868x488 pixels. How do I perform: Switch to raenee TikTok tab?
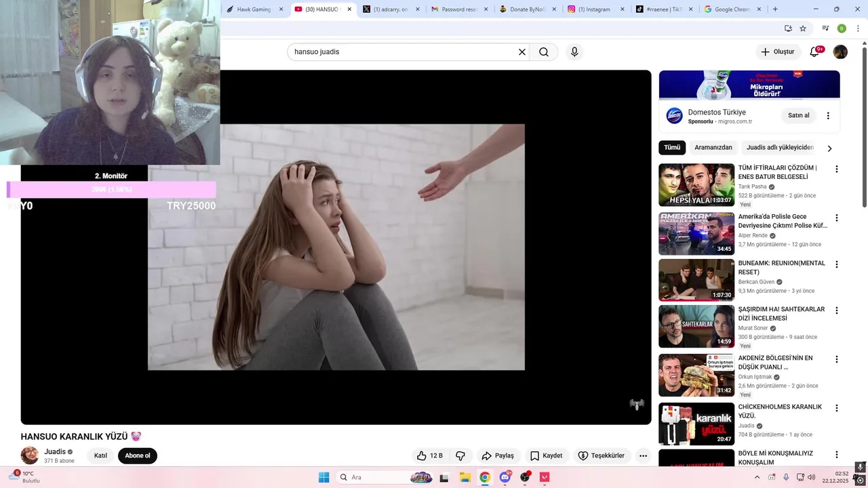(665, 9)
